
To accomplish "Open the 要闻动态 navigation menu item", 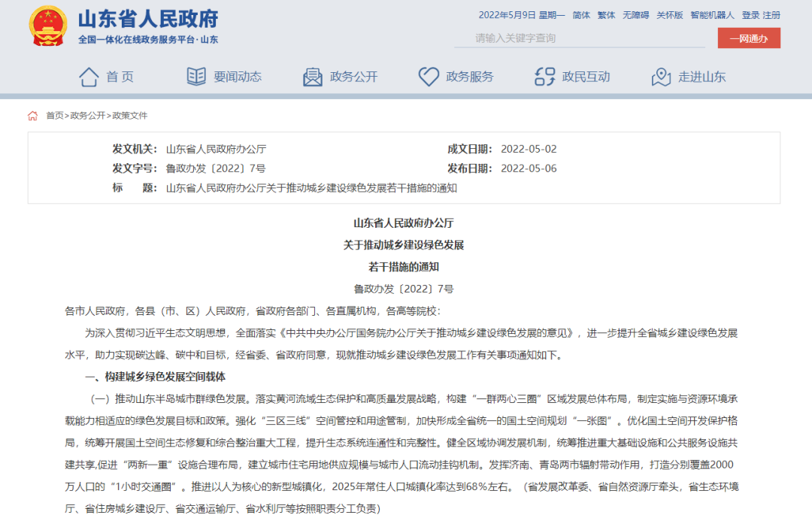I will pos(238,77).
